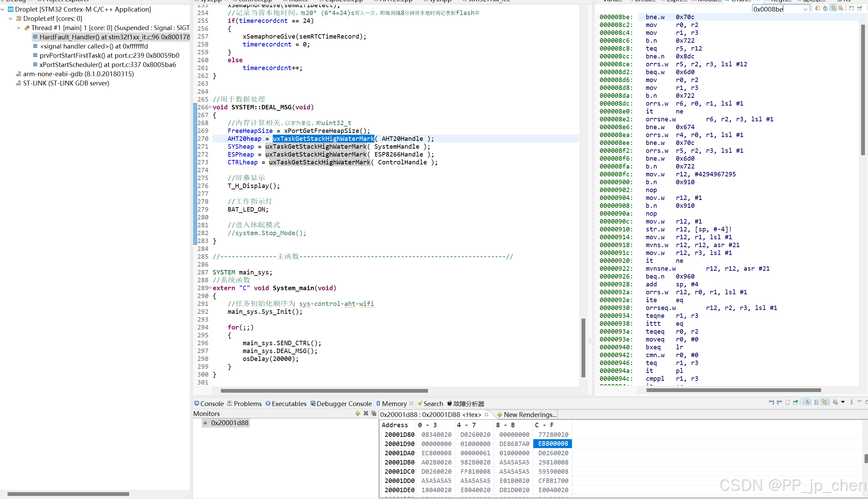868x499 pixels.
Task: Open the disassembly address dropdown
Action: tap(805, 9)
